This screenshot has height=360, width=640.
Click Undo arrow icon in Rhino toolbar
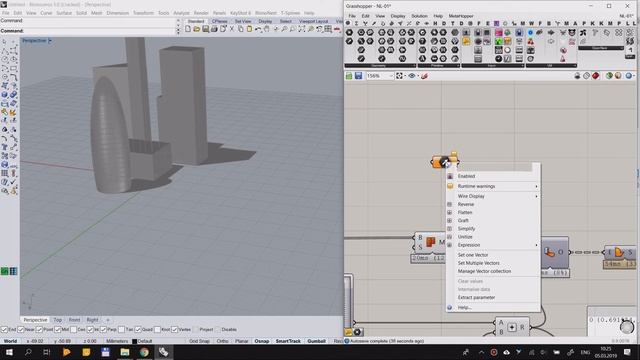pos(258,29)
